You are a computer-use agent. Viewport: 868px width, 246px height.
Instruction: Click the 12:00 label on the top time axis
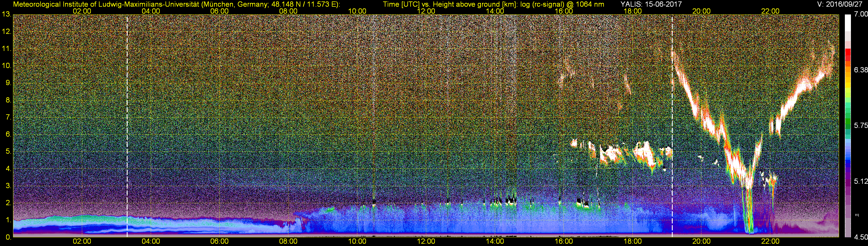click(426, 11)
